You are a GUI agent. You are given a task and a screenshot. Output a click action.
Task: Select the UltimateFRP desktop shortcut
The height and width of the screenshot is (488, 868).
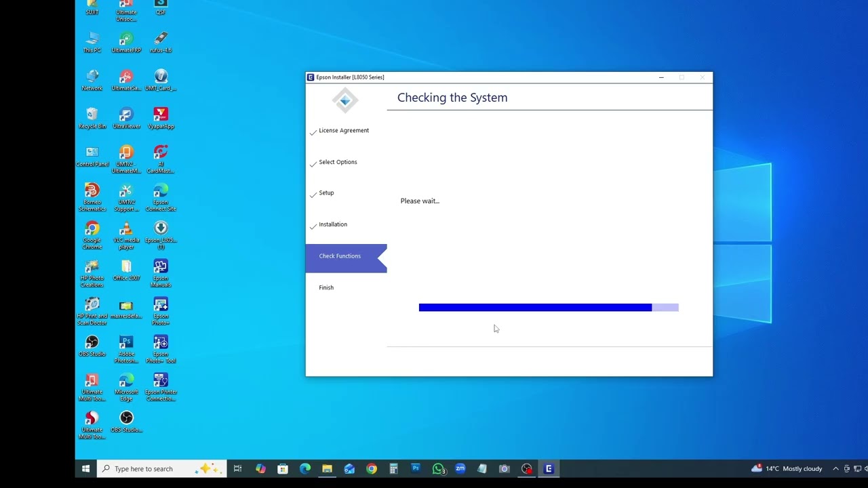(x=126, y=42)
